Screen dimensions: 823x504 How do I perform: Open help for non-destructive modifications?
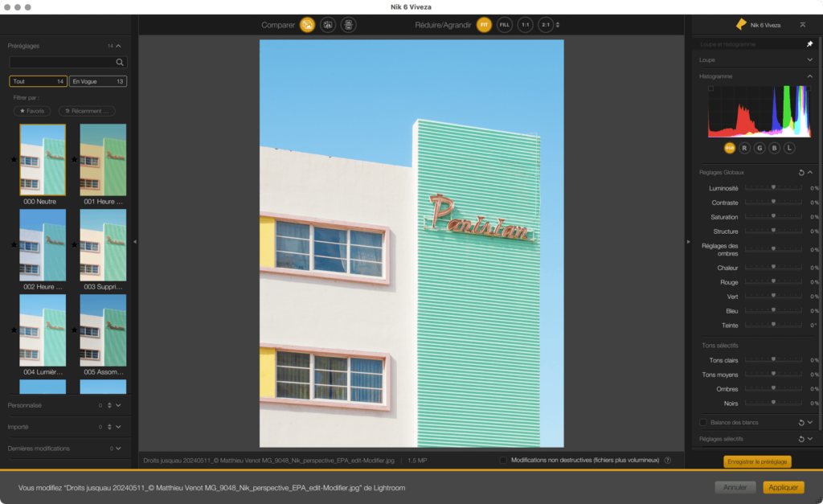coord(668,461)
